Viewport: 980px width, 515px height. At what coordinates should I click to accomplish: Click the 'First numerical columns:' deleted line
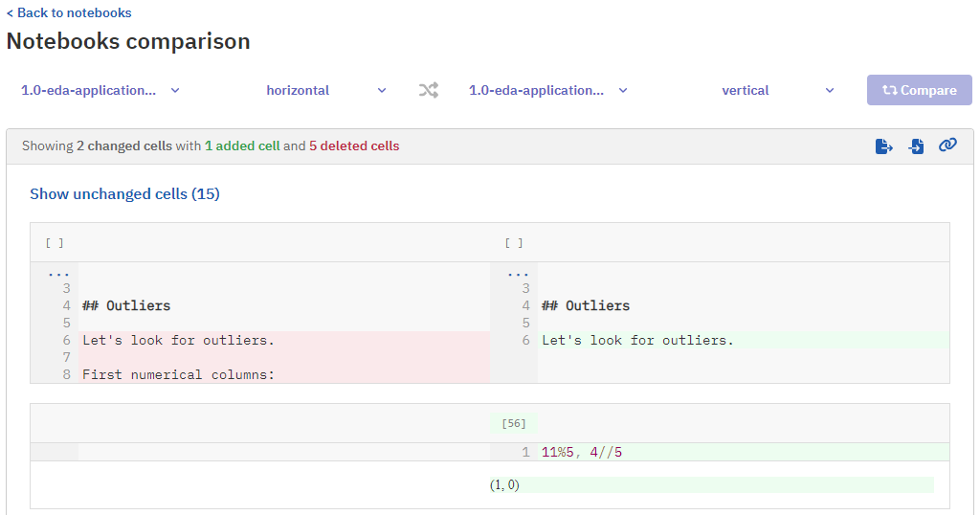[283, 374]
